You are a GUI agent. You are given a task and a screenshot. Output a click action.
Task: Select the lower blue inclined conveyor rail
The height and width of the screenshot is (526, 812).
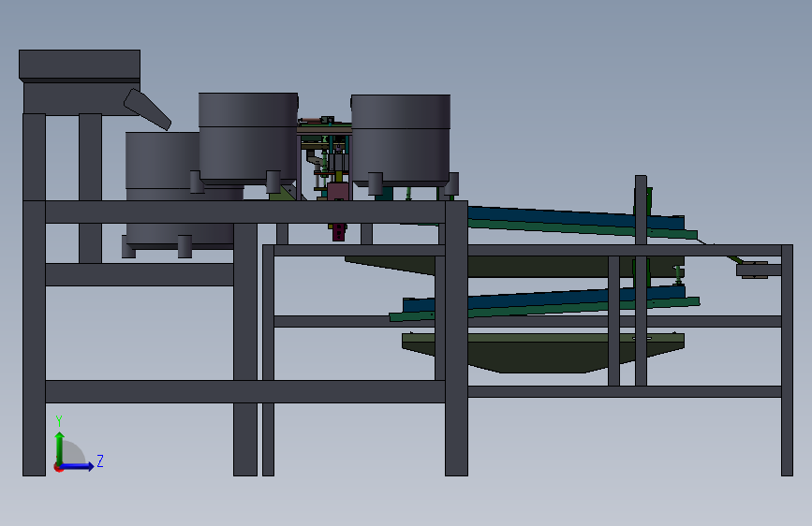(544, 299)
